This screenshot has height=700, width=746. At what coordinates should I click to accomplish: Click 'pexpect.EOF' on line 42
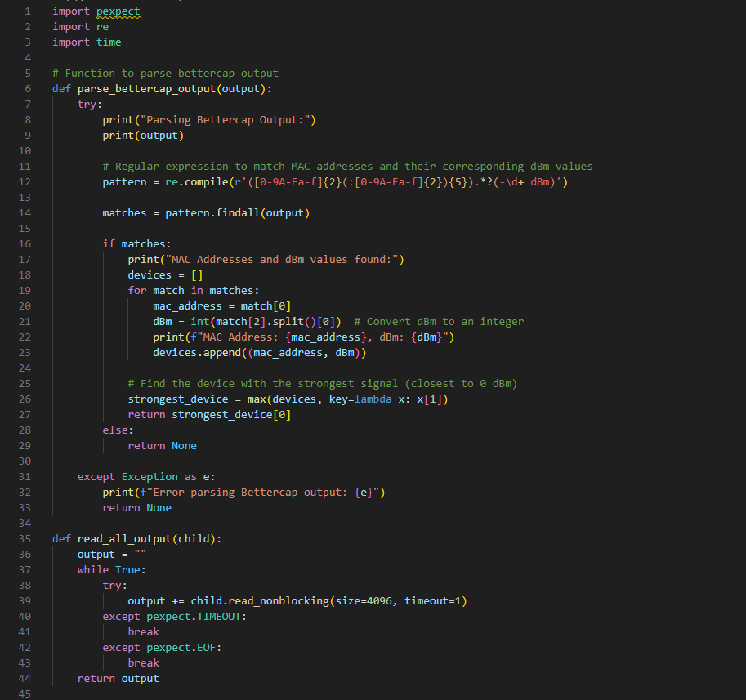[x=181, y=648]
